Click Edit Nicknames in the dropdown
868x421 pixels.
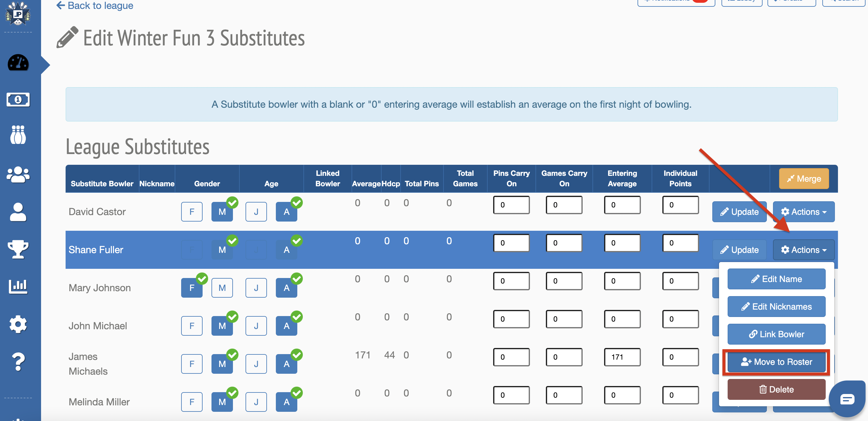(x=776, y=307)
